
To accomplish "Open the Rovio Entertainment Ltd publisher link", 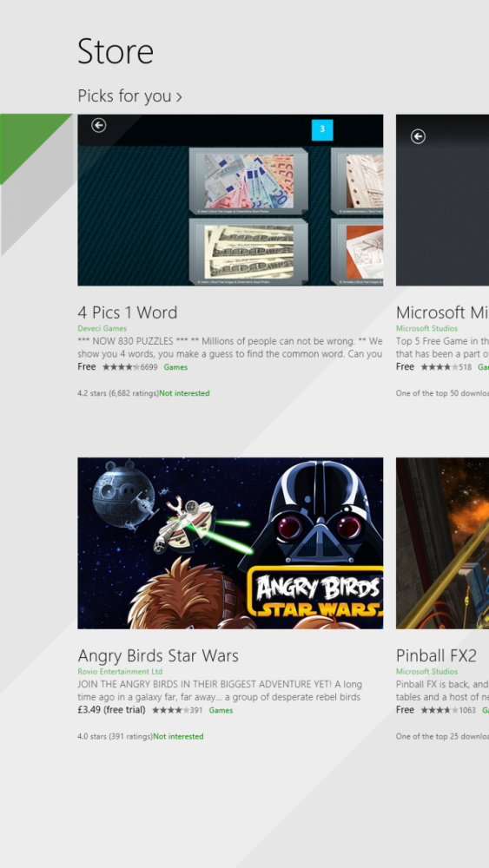I will click(120, 672).
